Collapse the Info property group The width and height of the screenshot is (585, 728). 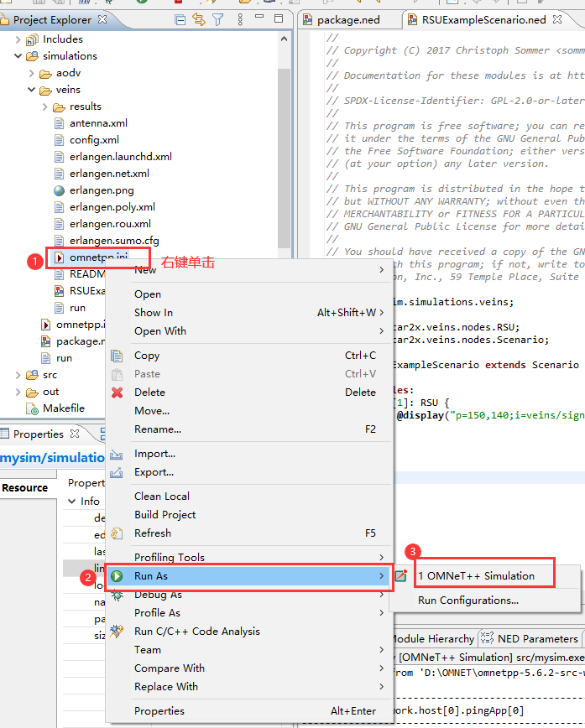72,502
